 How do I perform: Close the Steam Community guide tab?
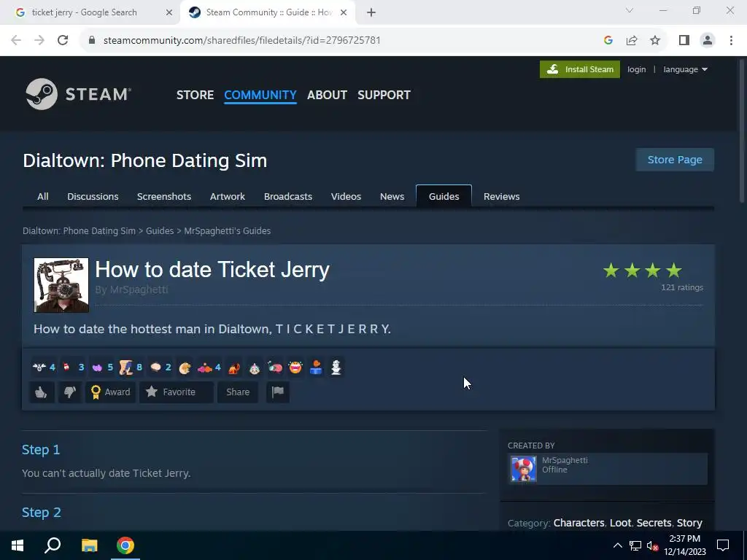pyautogui.click(x=344, y=12)
